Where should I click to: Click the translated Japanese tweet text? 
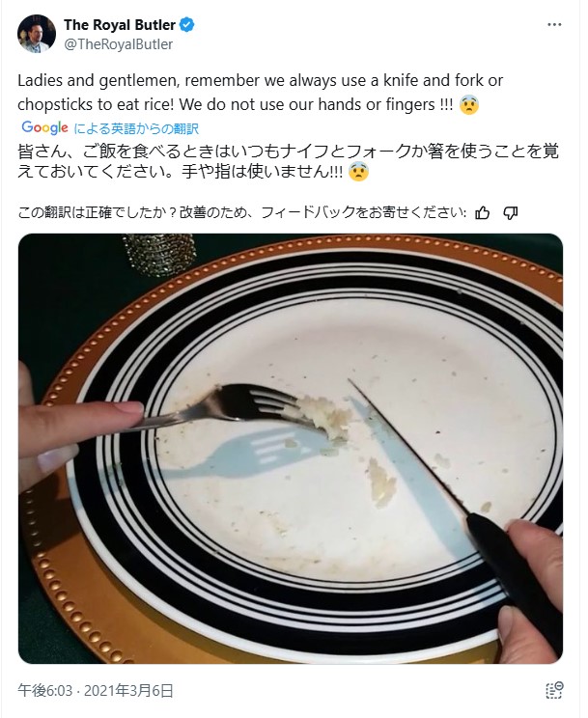(288, 161)
